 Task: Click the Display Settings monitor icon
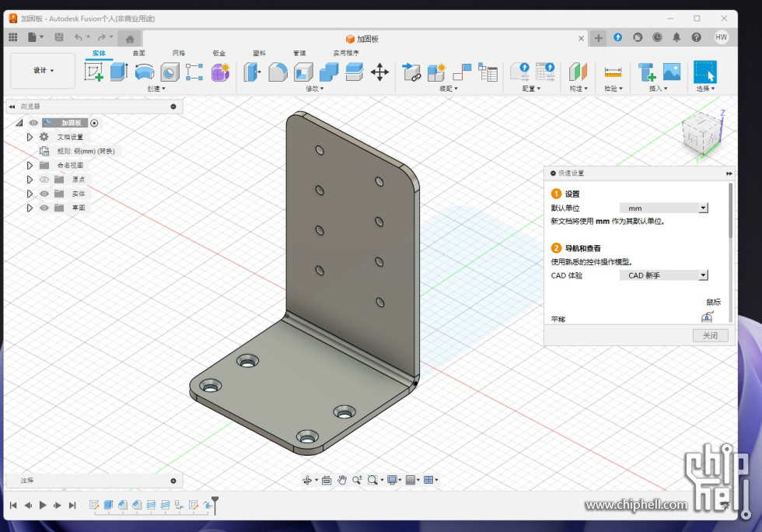pos(392,480)
